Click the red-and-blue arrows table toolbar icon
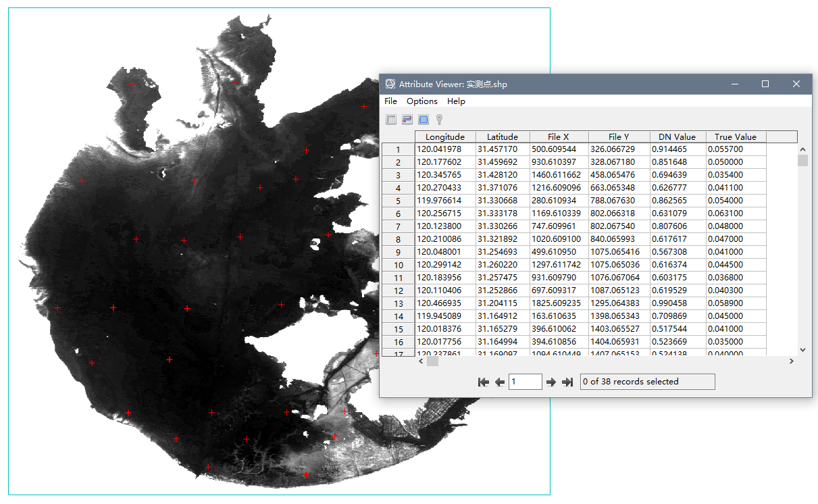 click(407, 120)
